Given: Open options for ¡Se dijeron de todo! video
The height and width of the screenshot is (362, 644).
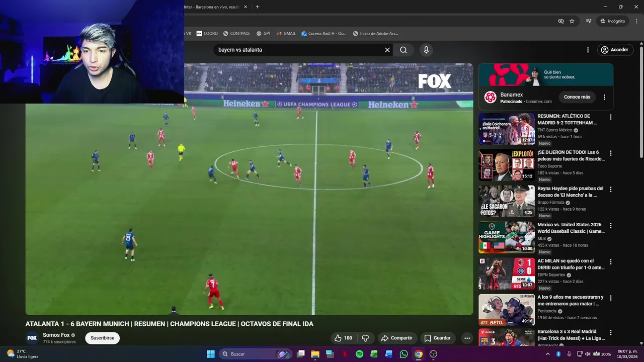Looking at the screenshot, I should 611,153.
